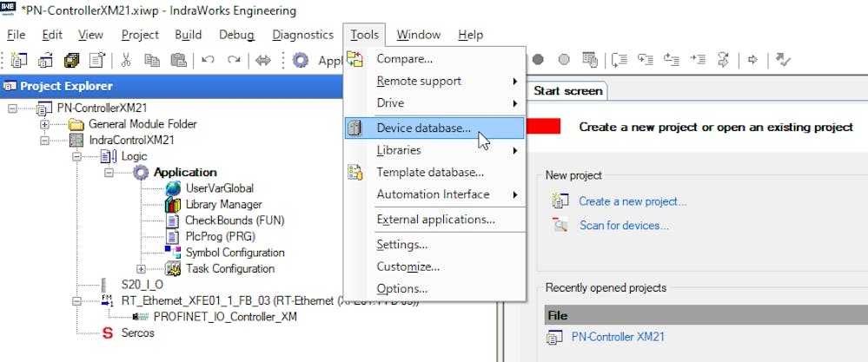
Task: Open the Automation Interface submenu
Action: coord(434,194)
